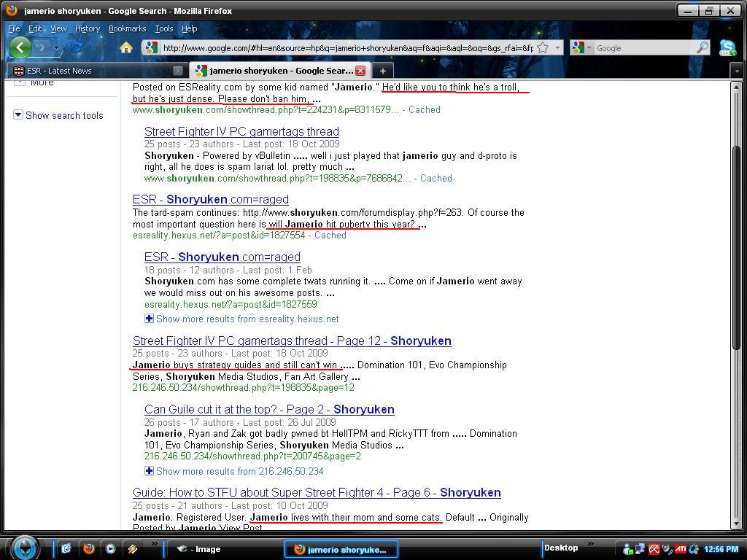
Task: Click the browser Back arrow button
Action: (20, 48)
